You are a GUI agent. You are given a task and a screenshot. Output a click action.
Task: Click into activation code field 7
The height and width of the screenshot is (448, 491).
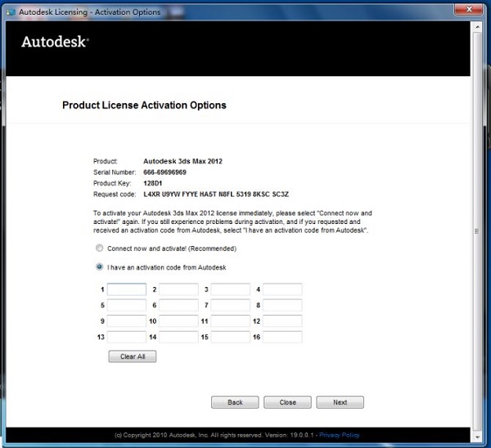[231, 305]
